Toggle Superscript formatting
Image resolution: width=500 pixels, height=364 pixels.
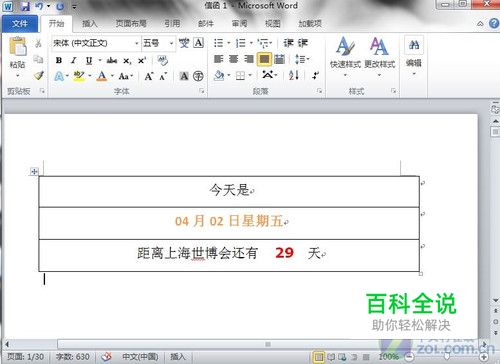142,60
